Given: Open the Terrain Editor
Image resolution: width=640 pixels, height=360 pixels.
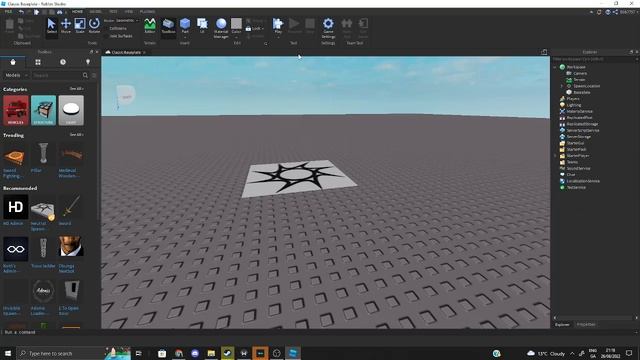Looking at the screenshot, I should click(150, 26).
